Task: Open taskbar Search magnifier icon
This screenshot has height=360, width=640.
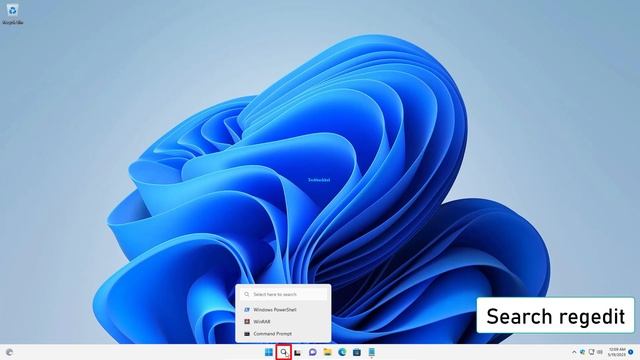Action: tap(283, 352)
